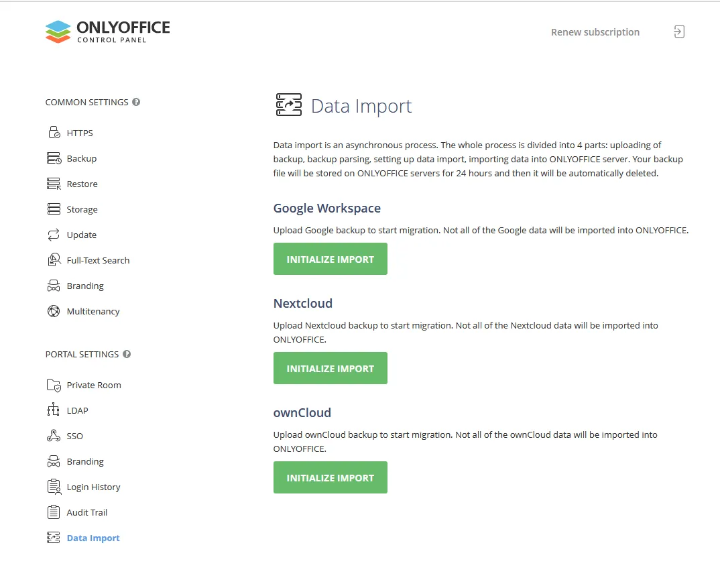
Task: Initialize import for Google Workspace
Action: point(330,258)
